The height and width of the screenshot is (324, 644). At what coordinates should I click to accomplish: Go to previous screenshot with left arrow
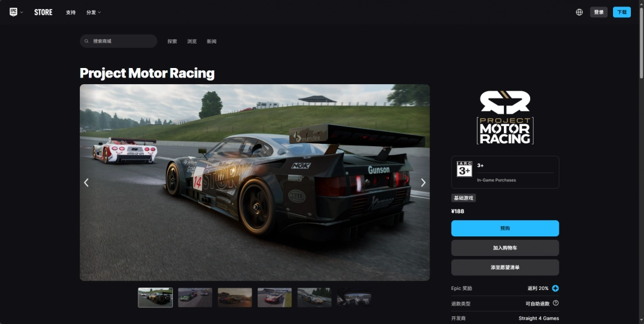[x=86, y=183]
